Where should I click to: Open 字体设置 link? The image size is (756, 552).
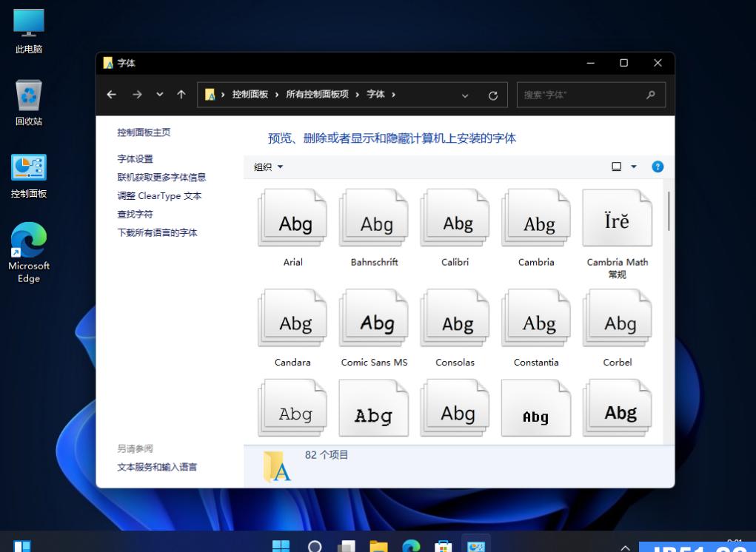pyautogui.click(x=135, y=159)
